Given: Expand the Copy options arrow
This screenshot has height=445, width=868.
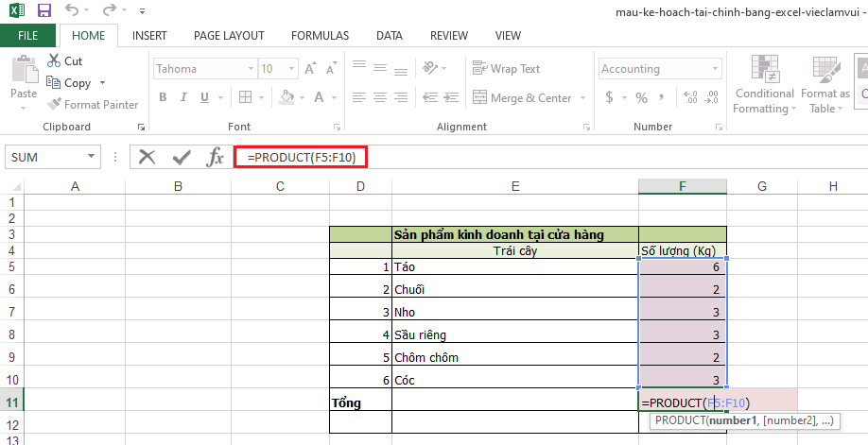Looking at the screenshot, I should tap(102, 83).
